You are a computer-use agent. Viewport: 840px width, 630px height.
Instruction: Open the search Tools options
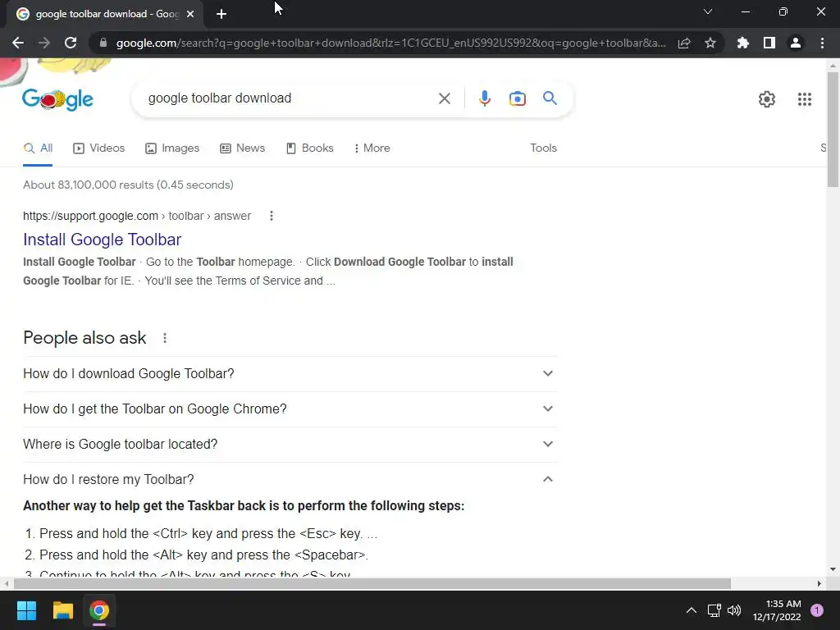(x=543, y=148)
